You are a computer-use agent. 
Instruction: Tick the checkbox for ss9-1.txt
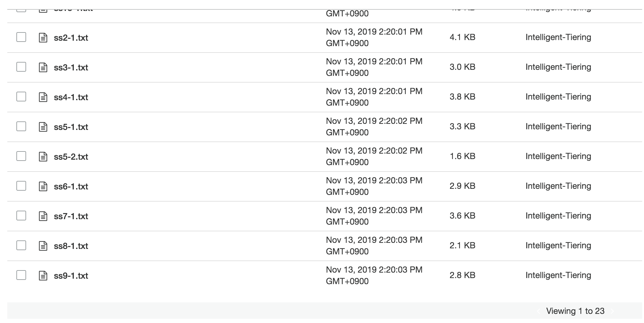point(21,275)
